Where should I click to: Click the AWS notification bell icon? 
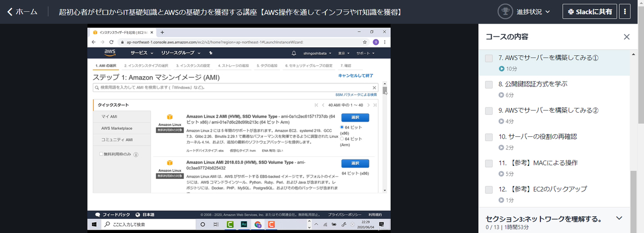294,53
